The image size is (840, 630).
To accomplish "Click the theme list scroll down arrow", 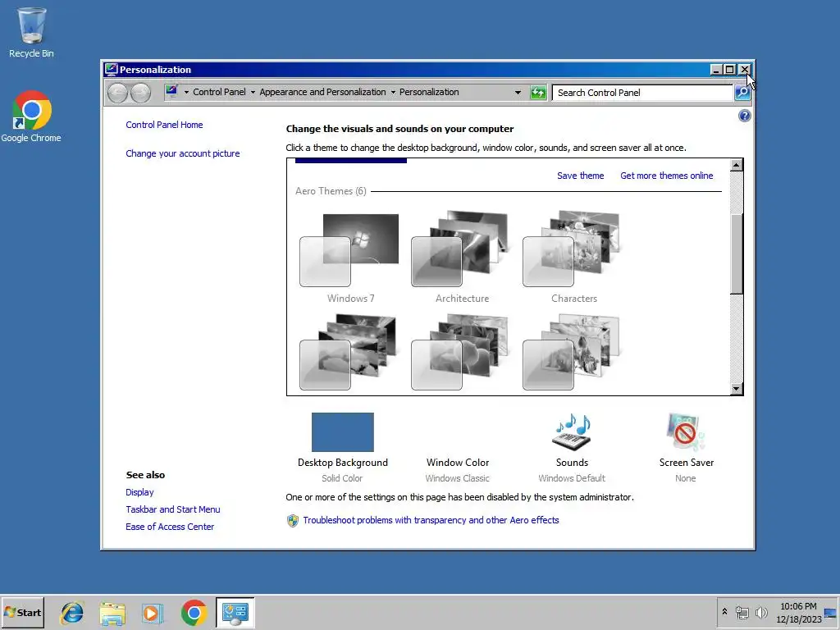I will point(737,389).
